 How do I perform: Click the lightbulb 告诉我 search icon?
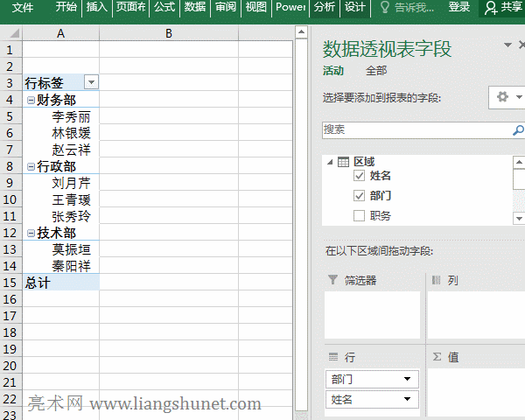point(385,7)
